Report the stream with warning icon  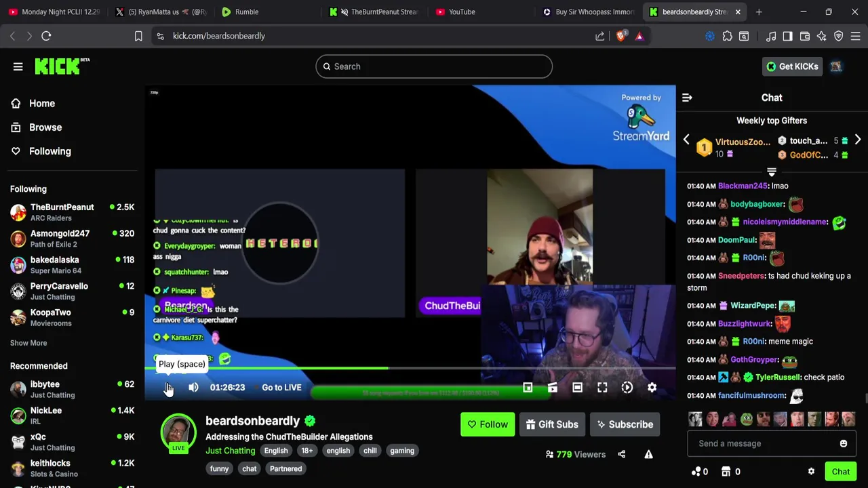[649, 454]
